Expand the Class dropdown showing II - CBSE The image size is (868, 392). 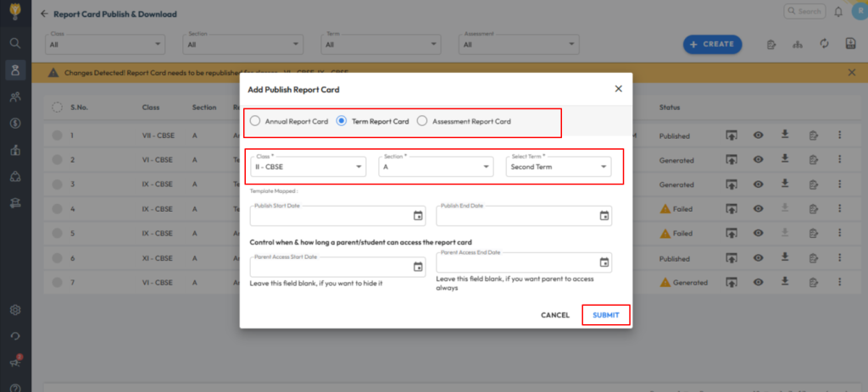(308, 167)
